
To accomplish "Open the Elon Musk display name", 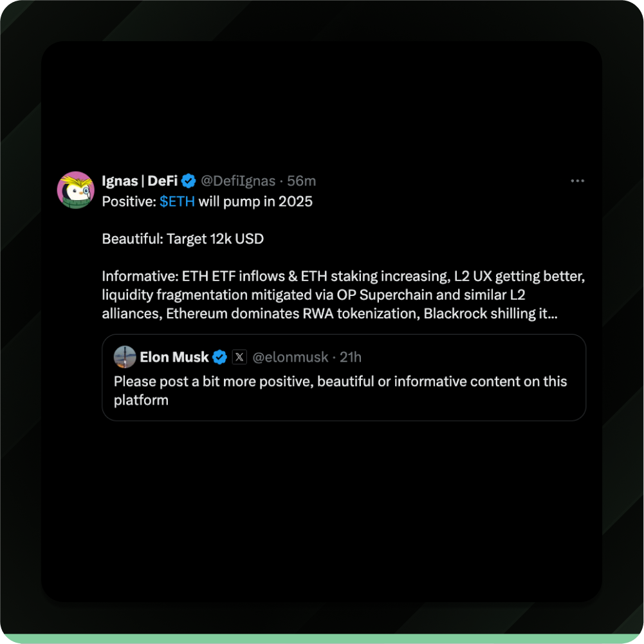I will 174,357.
